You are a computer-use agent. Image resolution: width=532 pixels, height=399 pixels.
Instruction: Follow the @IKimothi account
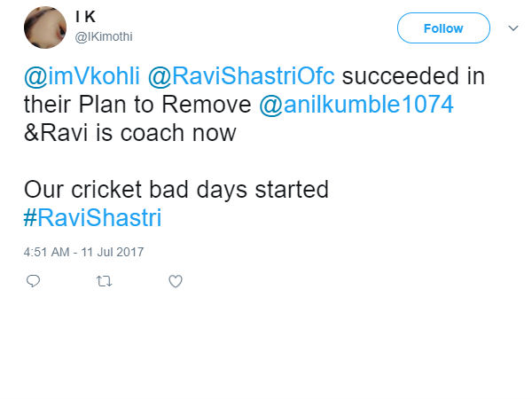(442, 28)
